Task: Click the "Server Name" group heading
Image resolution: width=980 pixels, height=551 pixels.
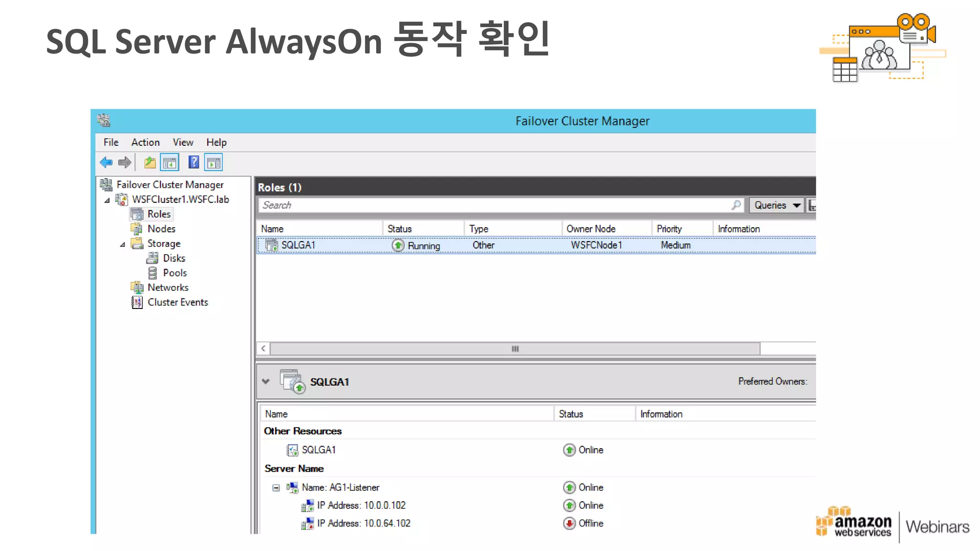Action: coord(294,469)
